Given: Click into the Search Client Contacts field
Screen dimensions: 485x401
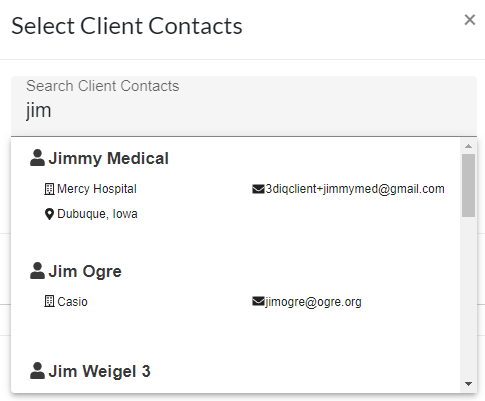Looking at the screenshot, I should [244, 106].
